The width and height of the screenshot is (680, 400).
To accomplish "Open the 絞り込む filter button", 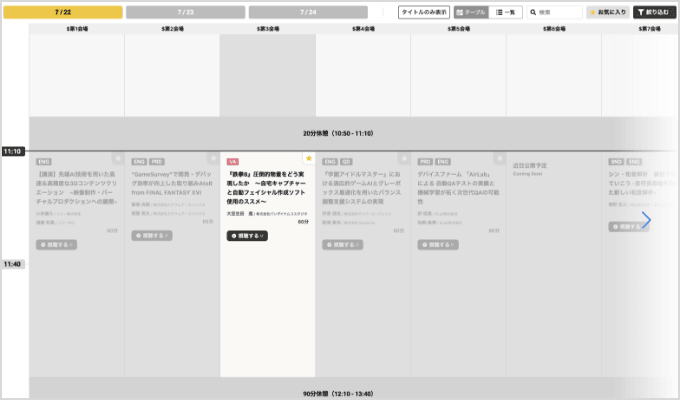I will (x=654, y=12).
